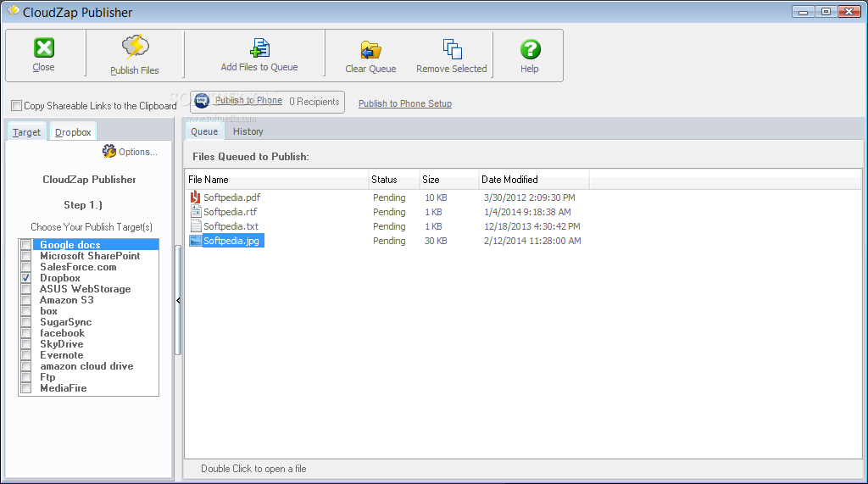
Task: Open the Queue tab
Action: 204,131
